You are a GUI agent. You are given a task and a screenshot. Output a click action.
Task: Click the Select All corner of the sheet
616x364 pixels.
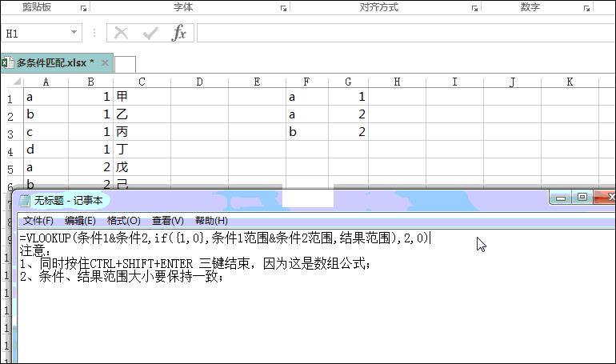coord(17,82)
